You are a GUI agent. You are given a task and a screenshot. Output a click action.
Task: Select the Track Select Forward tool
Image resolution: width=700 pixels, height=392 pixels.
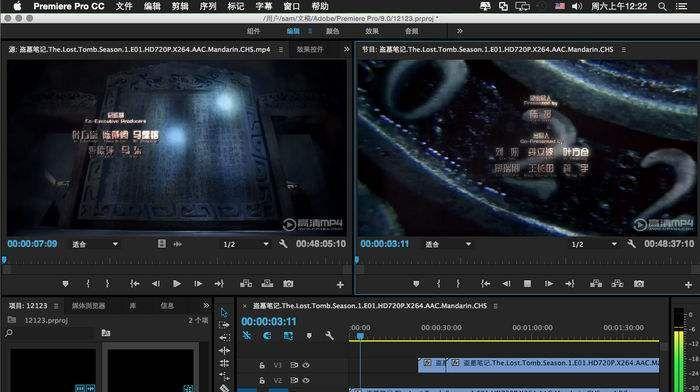(224, 325)
